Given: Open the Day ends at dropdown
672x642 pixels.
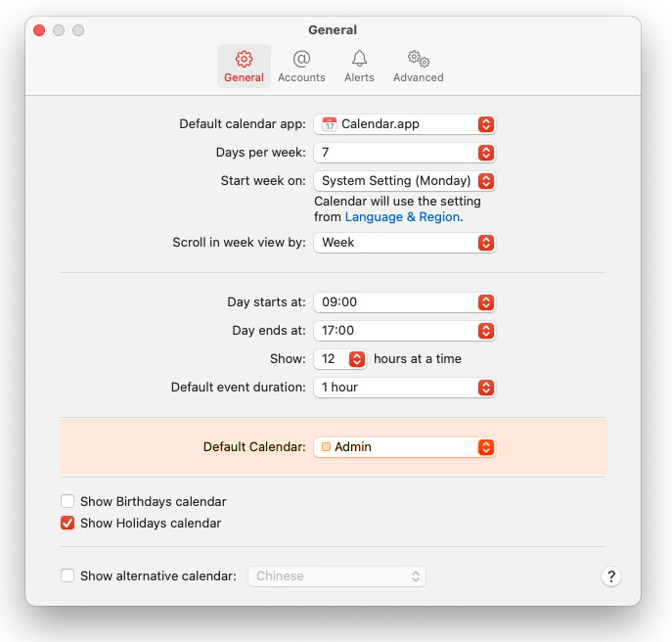Looking at the screenshot, I should (x=404, y=331).
